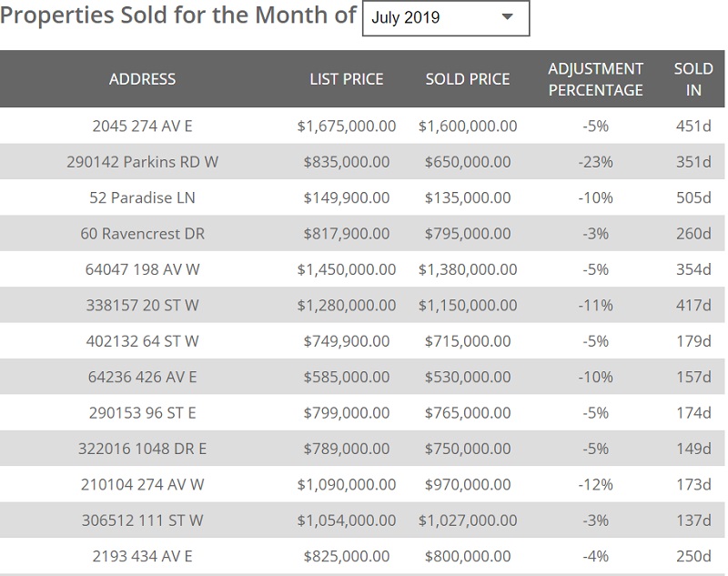
Task: Click the 290153 96 ST E address
Action: click(142, 413)
